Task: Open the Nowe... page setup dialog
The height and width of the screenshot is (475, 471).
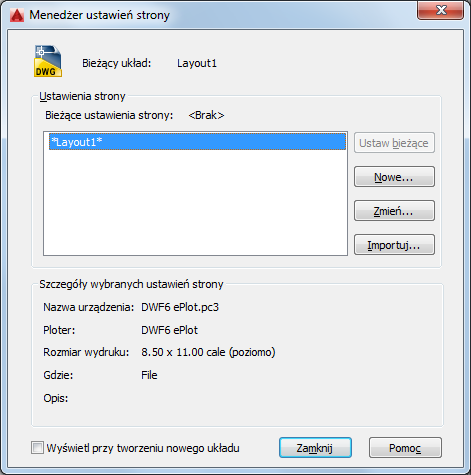Action: point(394,177)
